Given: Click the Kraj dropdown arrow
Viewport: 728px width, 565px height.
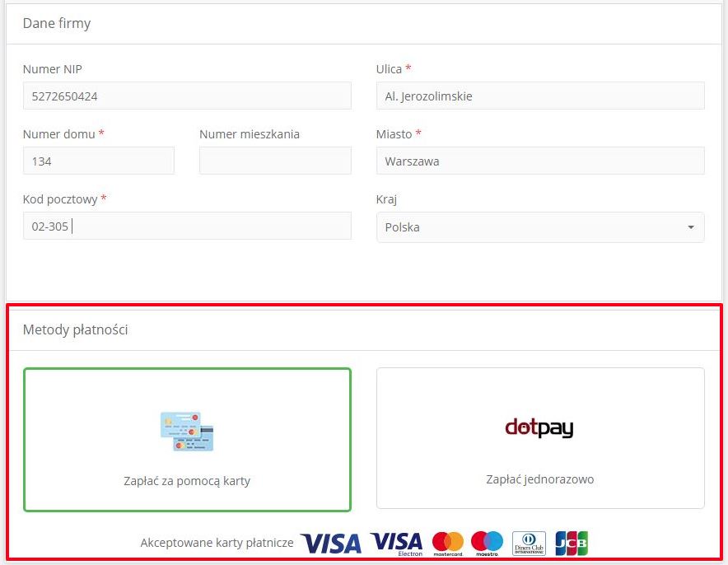Looking at the screenshot, I should tap(691, 227).
